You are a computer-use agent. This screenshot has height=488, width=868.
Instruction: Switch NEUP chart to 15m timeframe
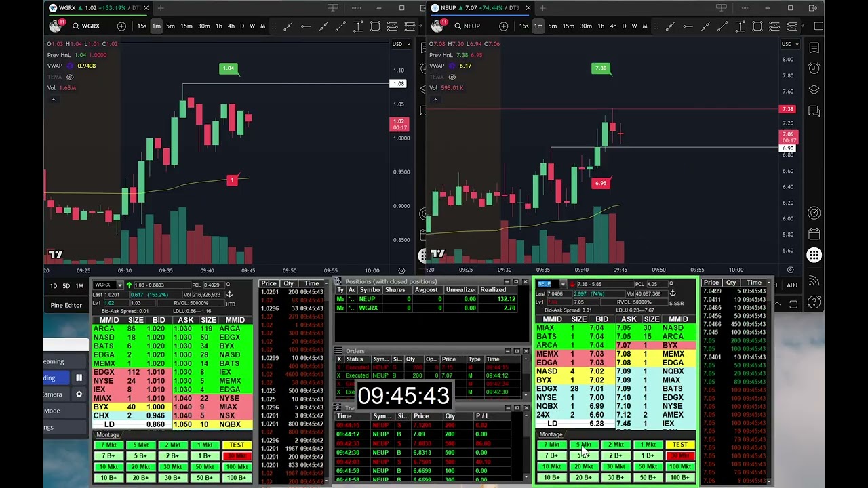point(568,26)
